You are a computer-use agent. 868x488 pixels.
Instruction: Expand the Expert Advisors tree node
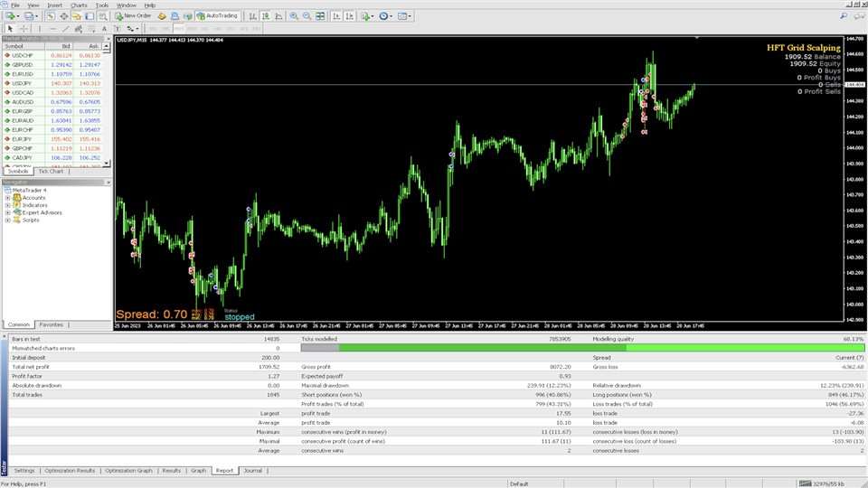pyautogui.click(x=8, y=212)
